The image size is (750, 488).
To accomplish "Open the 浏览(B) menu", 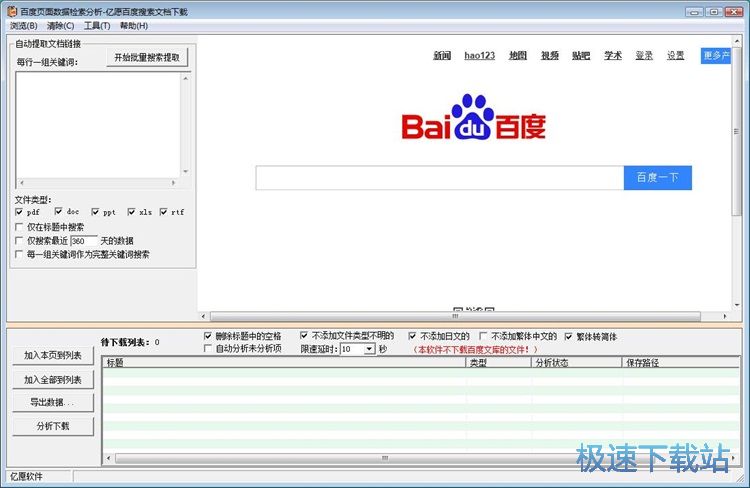I will click(23, 25).
